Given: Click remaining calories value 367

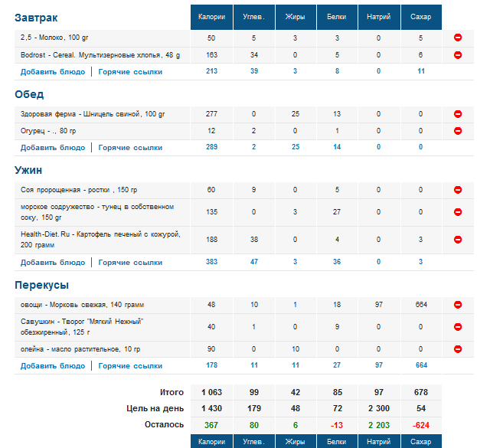Looking at the screenshot, I should (x=211, y=425).
